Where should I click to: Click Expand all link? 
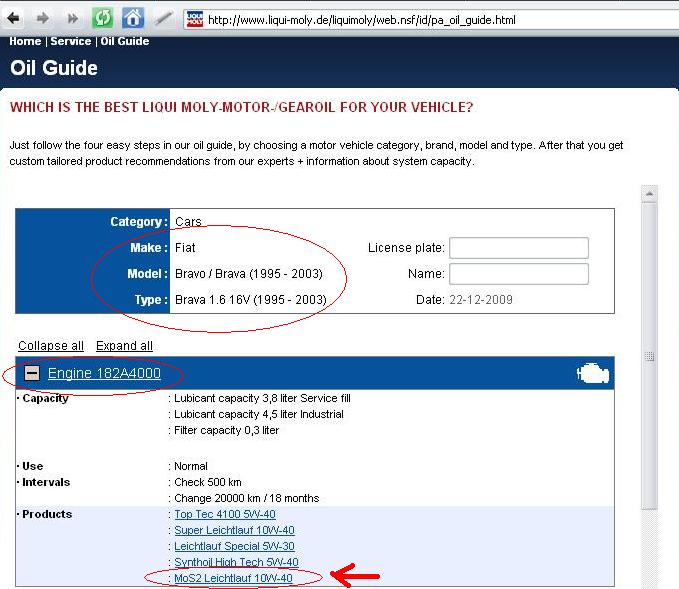124,346
